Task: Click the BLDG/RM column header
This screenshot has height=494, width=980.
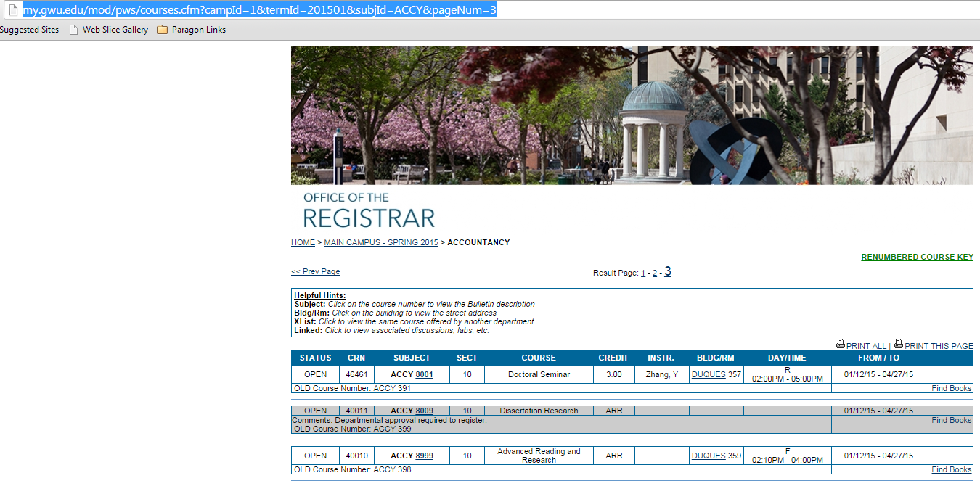Action: coord(716,358)
